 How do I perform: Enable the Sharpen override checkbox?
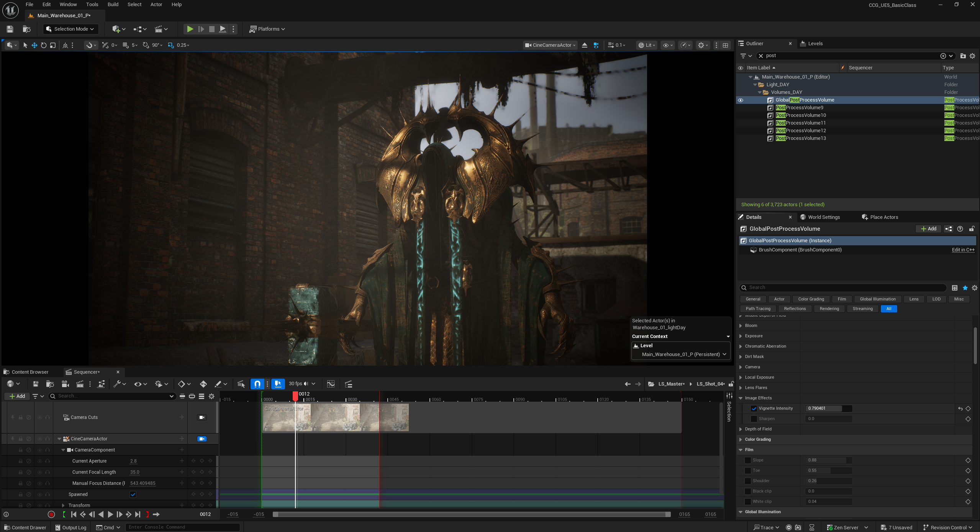754,419
